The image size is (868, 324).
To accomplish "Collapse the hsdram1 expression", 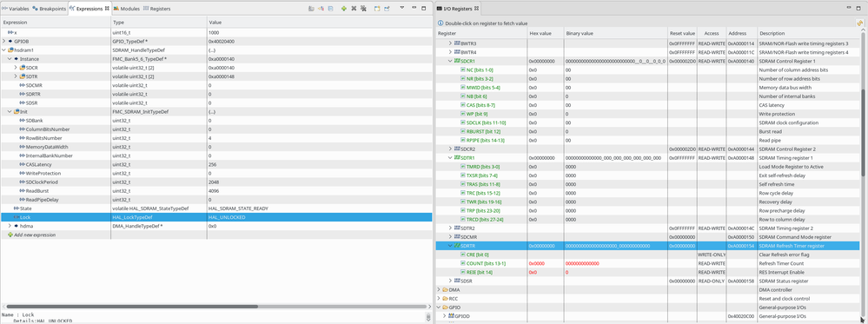I will point(4,50).
